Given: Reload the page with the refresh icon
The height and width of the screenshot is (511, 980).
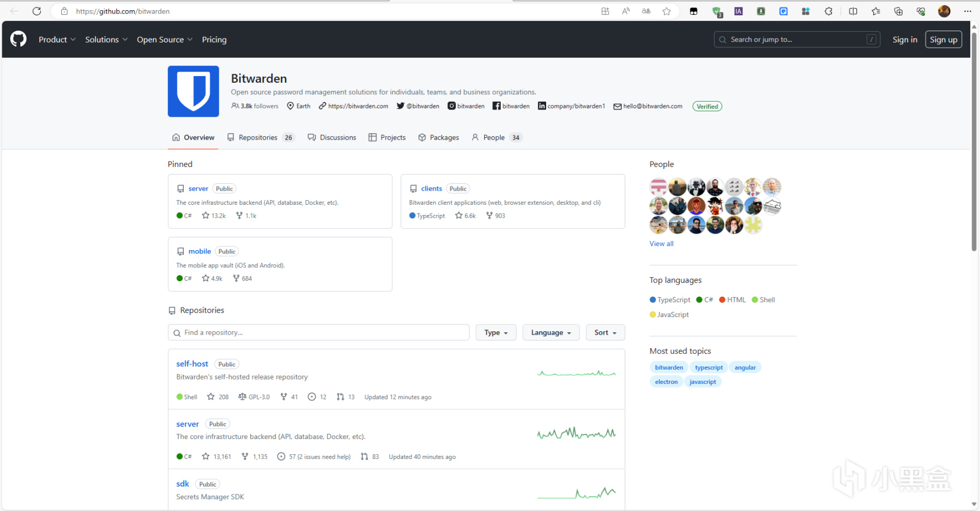Looking at the screenshot, I should [x=37, y=11].
